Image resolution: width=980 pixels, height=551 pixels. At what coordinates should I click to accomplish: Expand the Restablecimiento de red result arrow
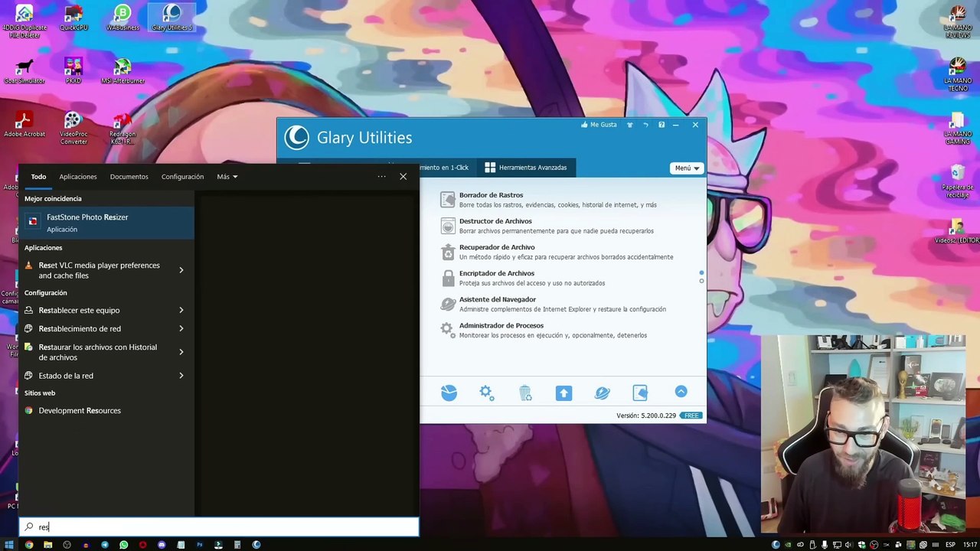(x=181, y=328)
